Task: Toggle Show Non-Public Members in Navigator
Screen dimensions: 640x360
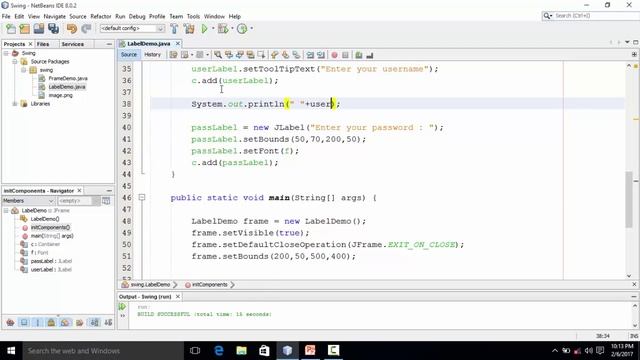Action: [51, 323]
